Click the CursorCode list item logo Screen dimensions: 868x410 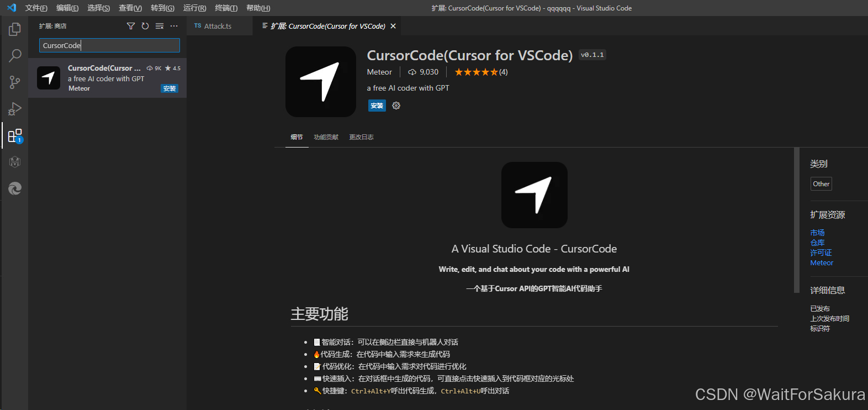point(49,78)
